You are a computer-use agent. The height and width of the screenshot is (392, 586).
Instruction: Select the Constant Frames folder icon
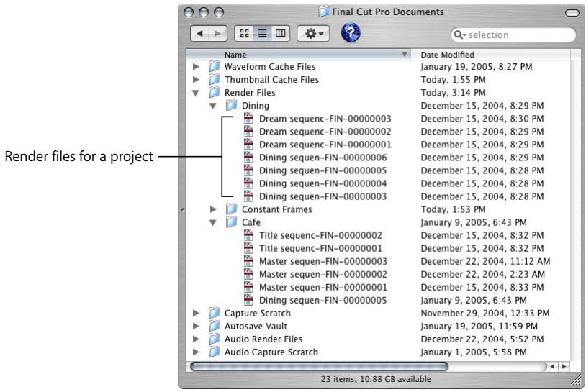(232, 209)
